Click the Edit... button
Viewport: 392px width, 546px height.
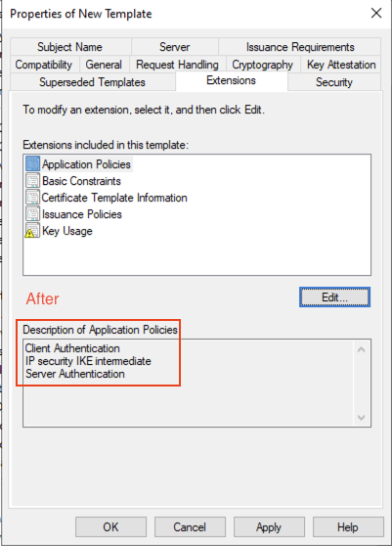coord(334,297)
